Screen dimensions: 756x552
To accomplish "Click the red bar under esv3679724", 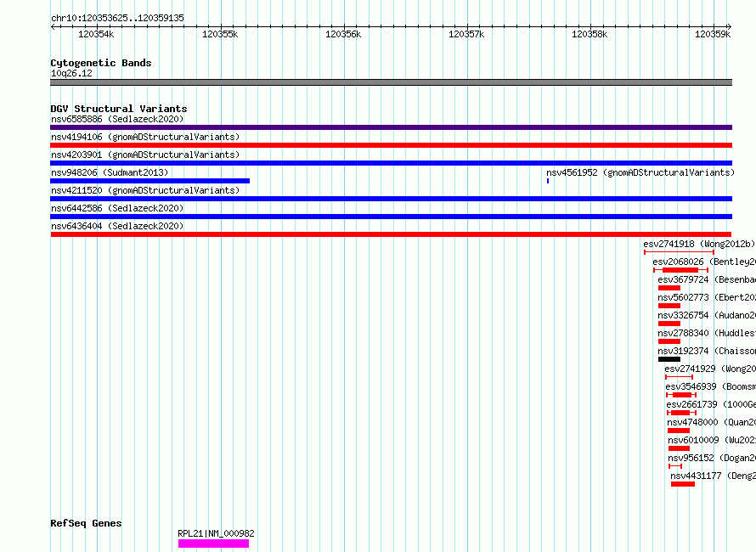I will 669,288.
